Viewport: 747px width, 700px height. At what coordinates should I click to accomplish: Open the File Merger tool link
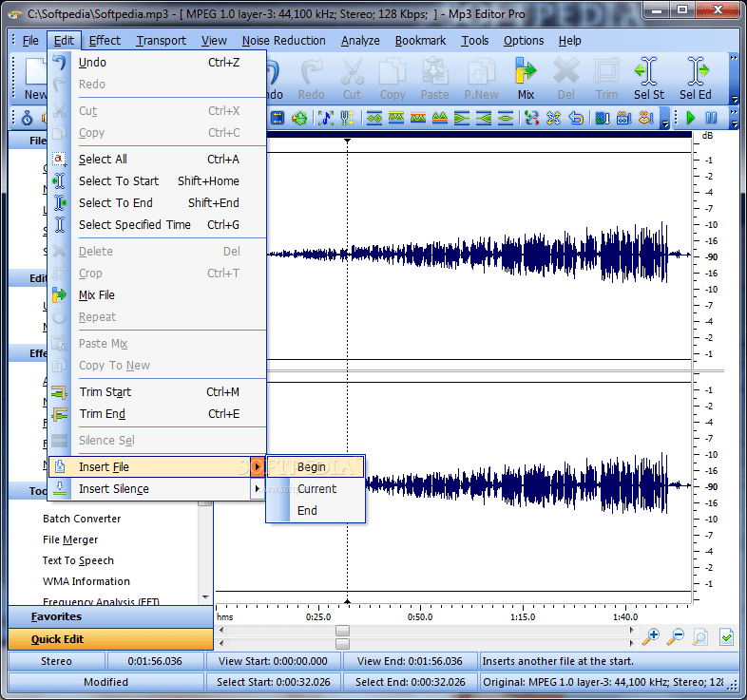[70, 539]
